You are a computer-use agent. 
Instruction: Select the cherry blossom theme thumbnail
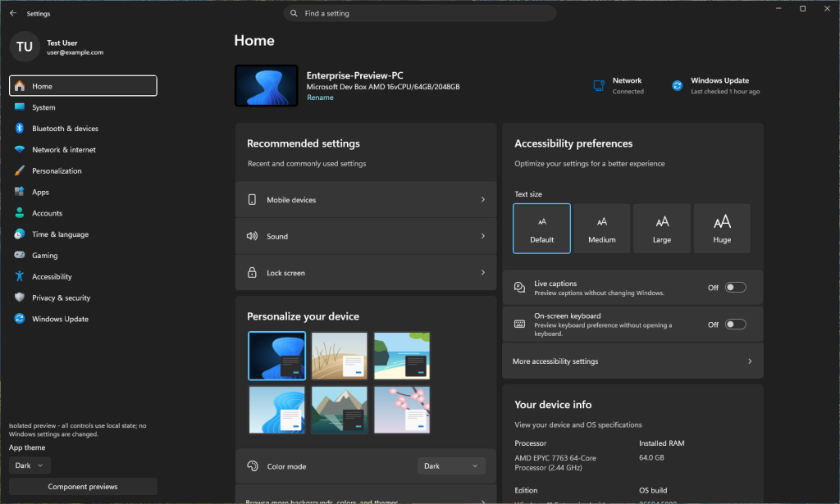[402, 410]
